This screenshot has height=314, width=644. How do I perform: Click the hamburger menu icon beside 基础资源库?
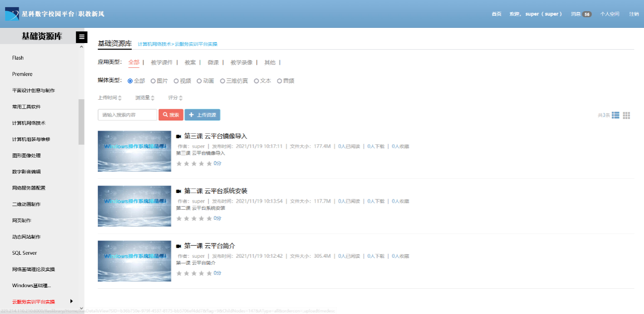tap(81, 37)
